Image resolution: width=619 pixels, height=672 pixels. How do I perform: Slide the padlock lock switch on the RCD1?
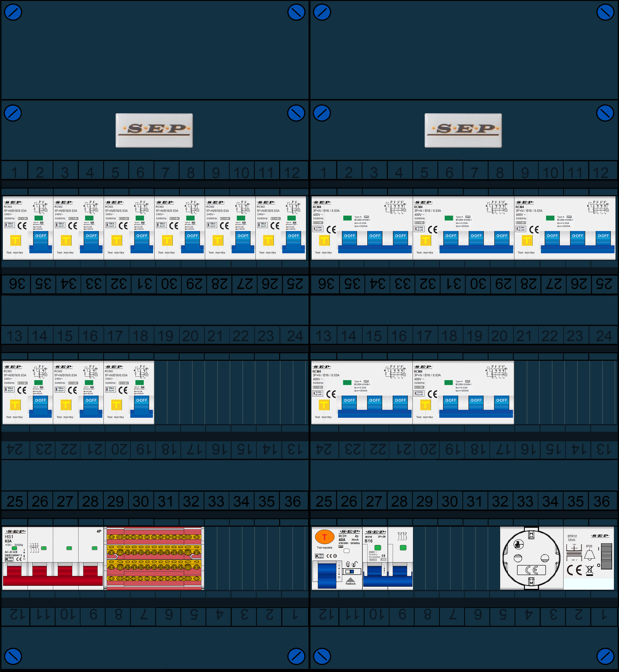pyautogui.click(x=350, y=572)
